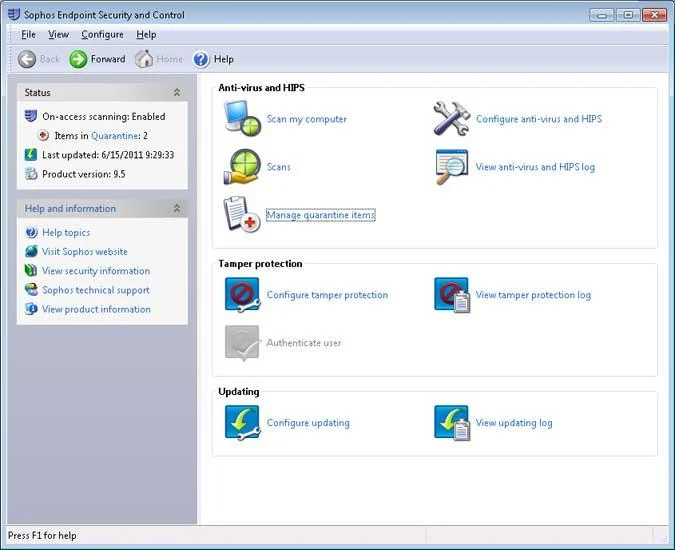Open the Configure updating link

[x=308, y=423]
